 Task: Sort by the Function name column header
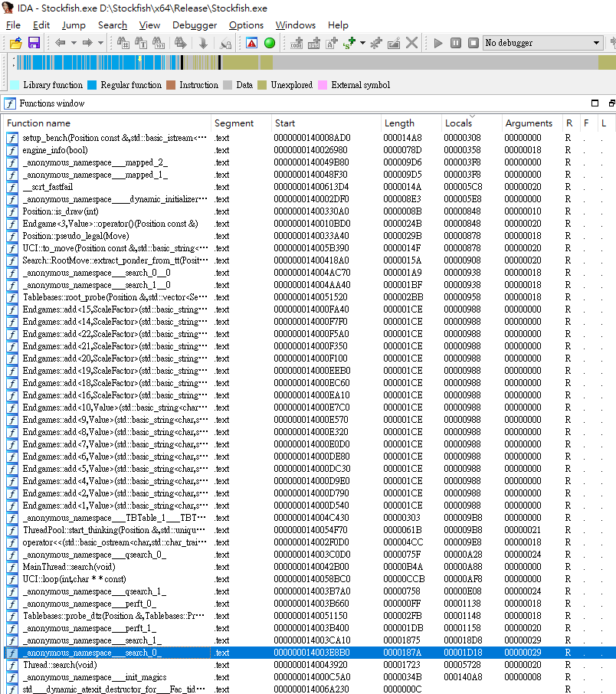107,123
